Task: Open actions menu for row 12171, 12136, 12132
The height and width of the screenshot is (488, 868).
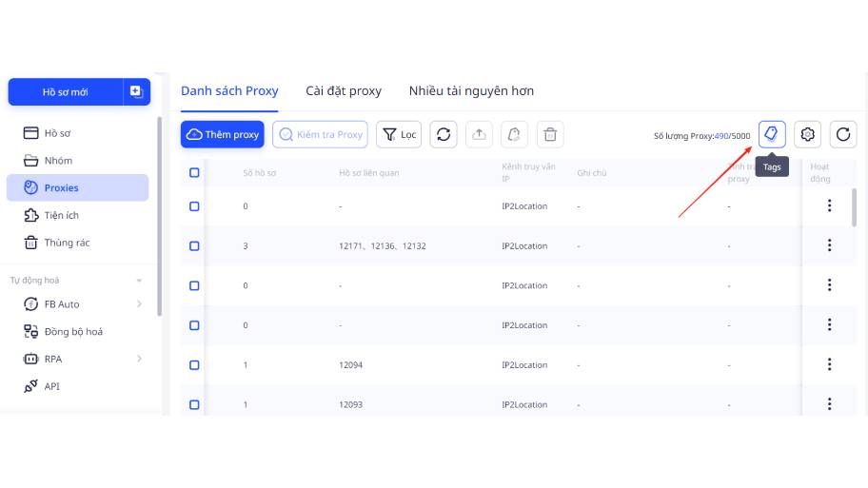Action: (829, 245)
